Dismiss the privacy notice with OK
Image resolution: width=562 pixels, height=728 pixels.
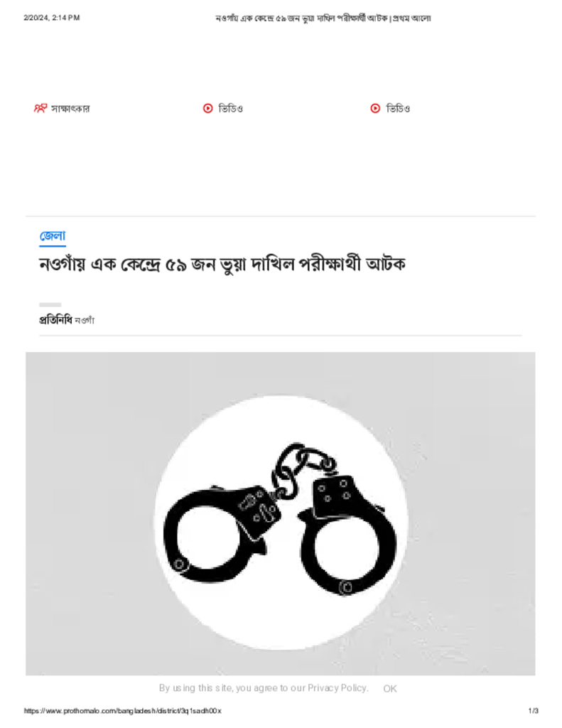(390, 688)
